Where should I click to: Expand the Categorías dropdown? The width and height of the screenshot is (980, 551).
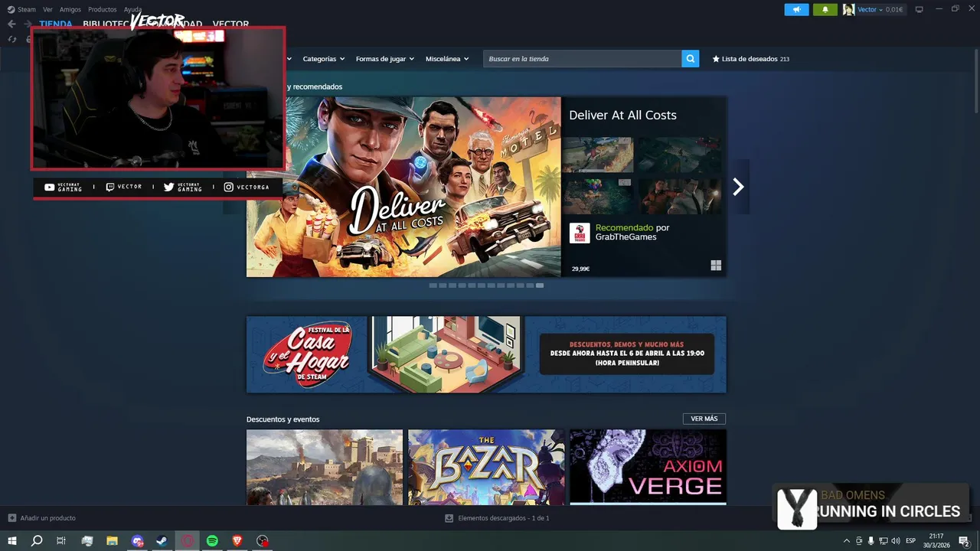tap(323, 59)
